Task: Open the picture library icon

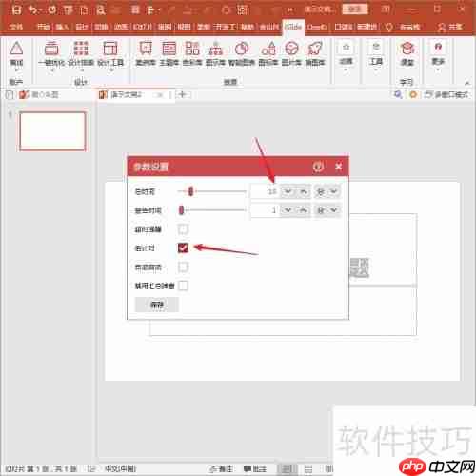Action: point(291,49)
